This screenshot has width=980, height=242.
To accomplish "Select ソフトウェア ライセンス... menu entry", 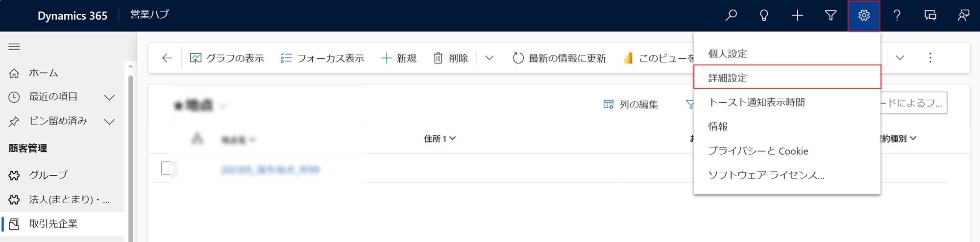I will (787, 175).
